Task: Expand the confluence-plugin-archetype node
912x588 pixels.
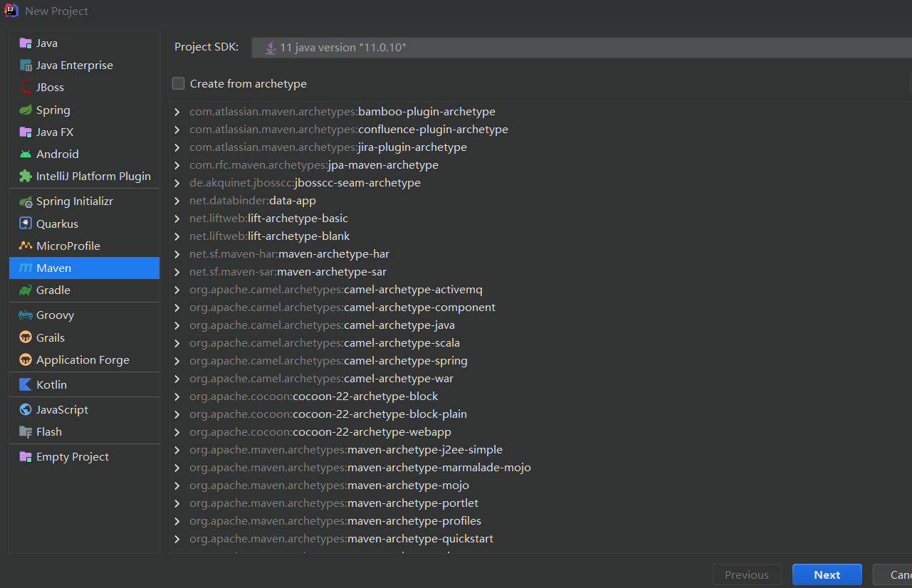Action: [x=177, y=130]
